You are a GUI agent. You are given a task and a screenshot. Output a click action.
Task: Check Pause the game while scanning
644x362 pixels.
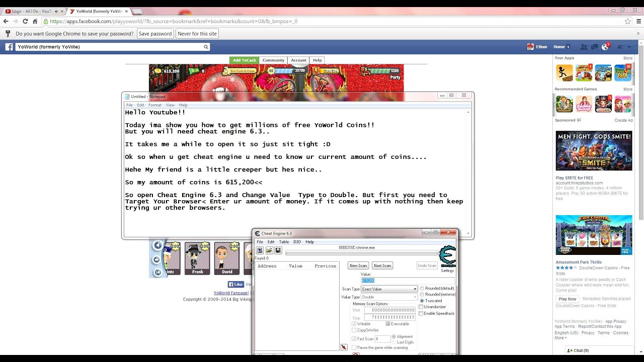[354, 347]
